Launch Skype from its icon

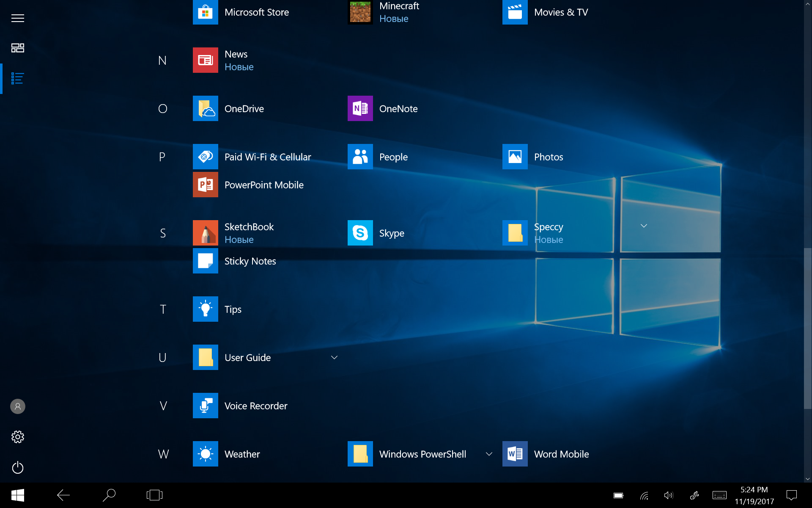click(360, 233)
